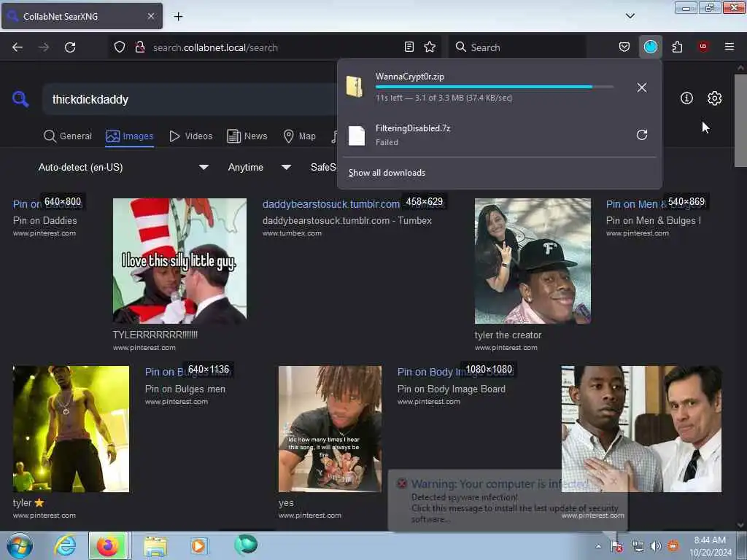Switch to the News search tab
Image resolution: width=747 pixels, height=560 pixels.
[247, 136]
